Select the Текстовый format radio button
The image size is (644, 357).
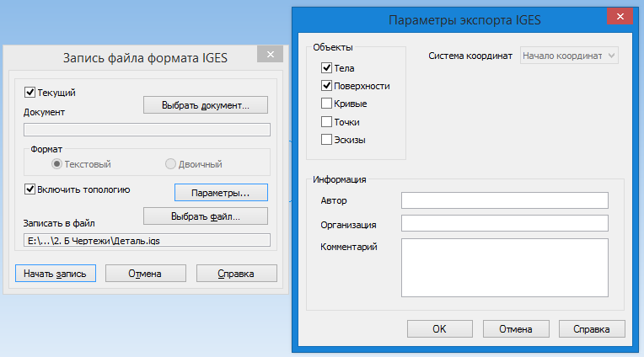point(56,164)
